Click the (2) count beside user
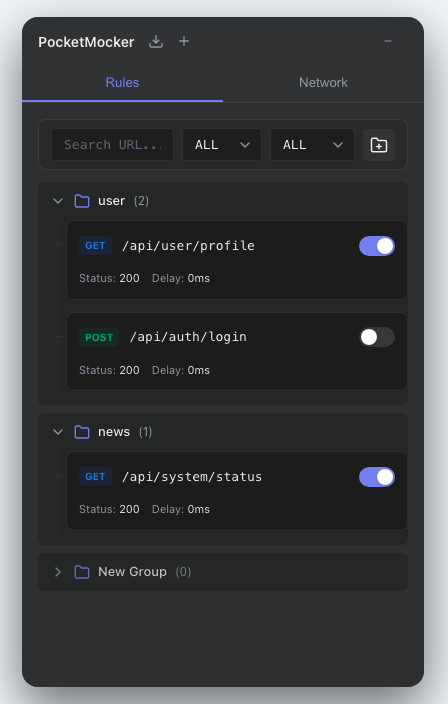Image resolution: width=448 pixels, height=704 pixels. point(141,201)
